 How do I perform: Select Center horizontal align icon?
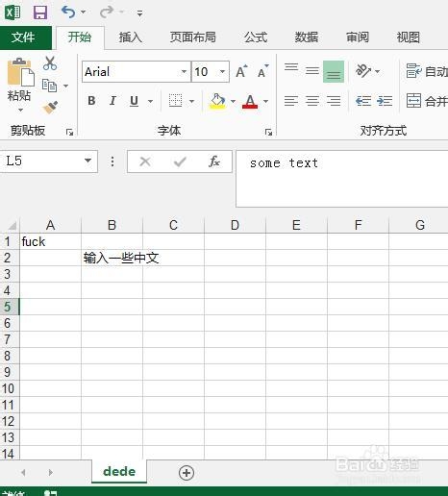point(312,101)
